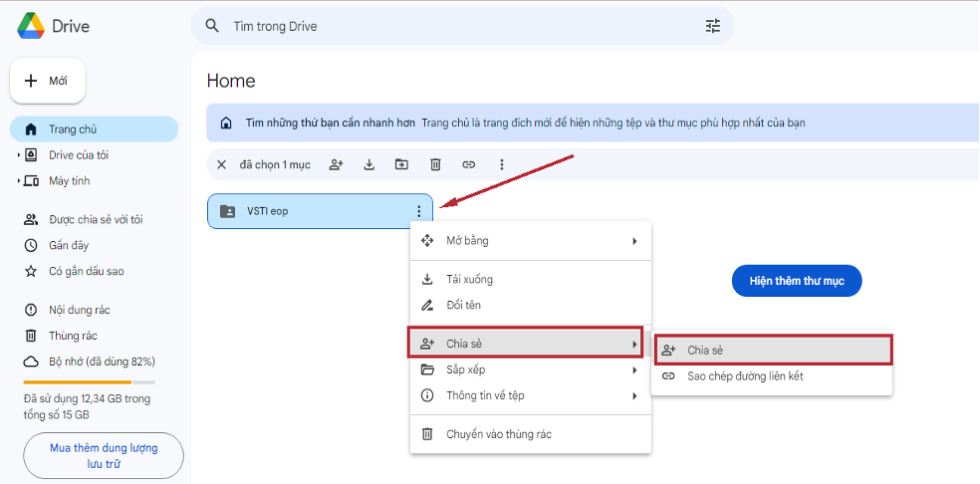
Task: Select Chuyển vào thùng rác
Action: [x=498, y=434]
